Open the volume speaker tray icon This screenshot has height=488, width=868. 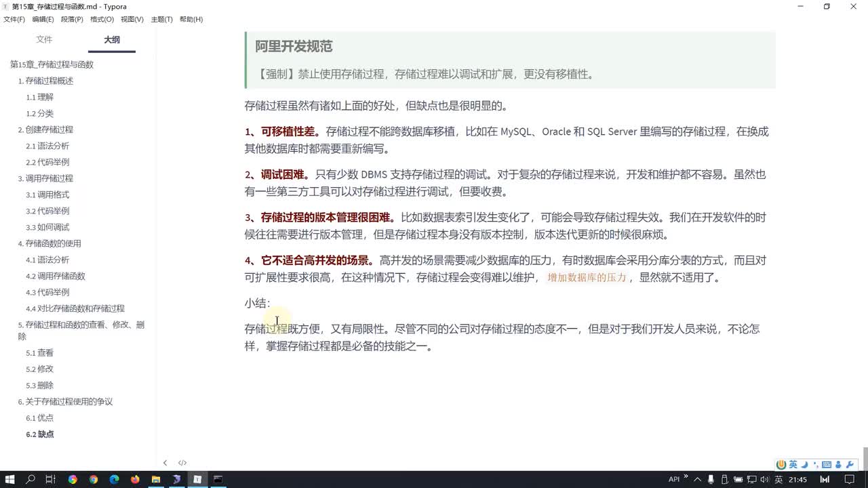coord(764,479)
